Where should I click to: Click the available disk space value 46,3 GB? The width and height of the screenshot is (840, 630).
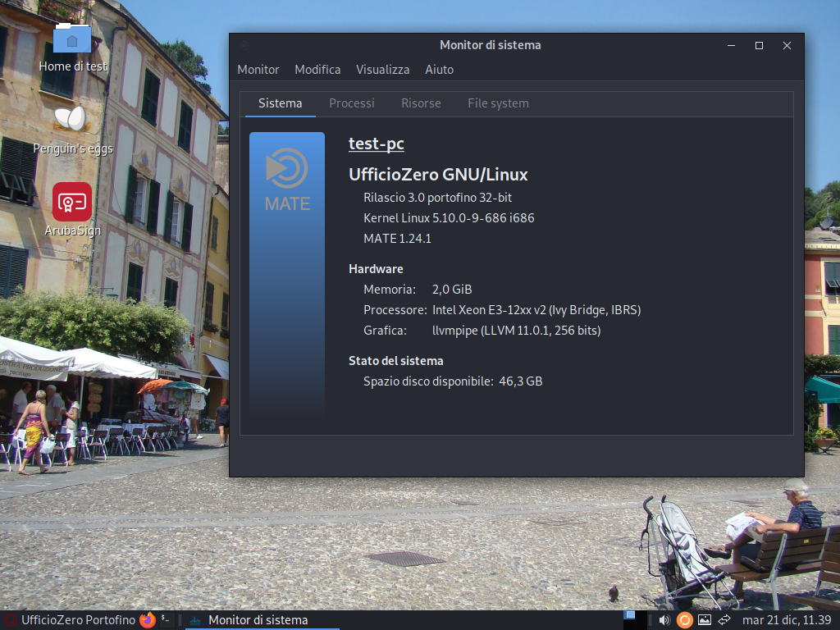[x=521, y=381]
